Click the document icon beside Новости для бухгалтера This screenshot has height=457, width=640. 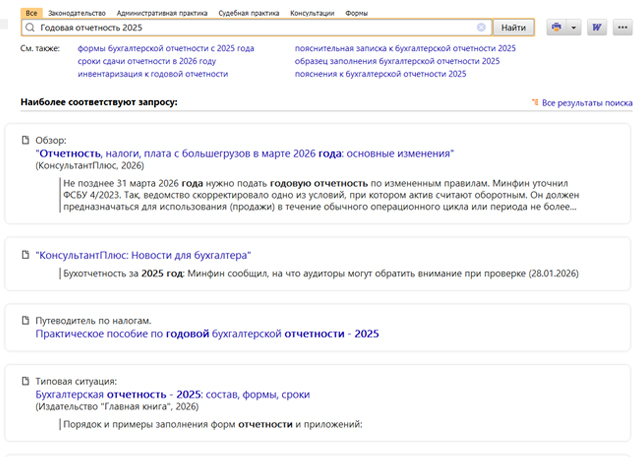coord(26,255)
